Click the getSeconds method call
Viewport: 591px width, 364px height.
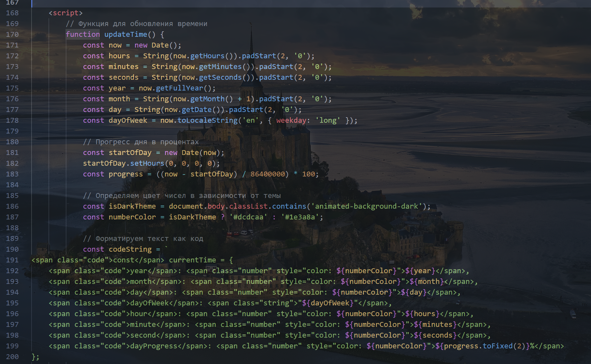coord(220,77)
